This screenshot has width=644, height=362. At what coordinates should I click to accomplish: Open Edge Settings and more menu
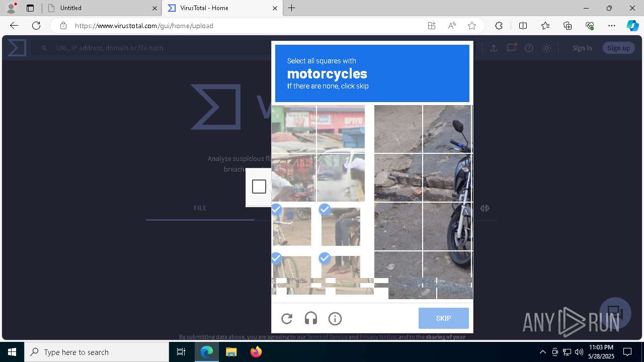coord(612,26)
